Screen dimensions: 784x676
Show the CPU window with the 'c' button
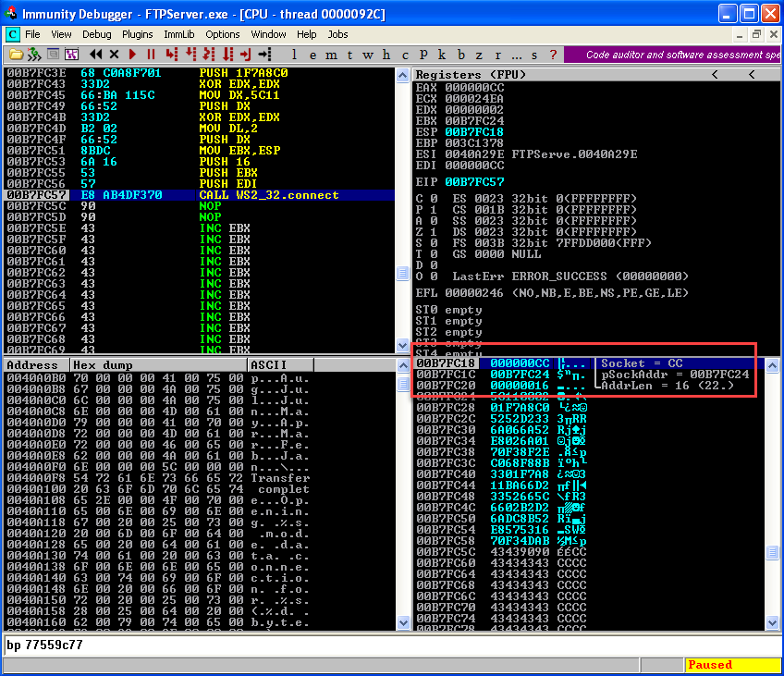coord(405,55)
